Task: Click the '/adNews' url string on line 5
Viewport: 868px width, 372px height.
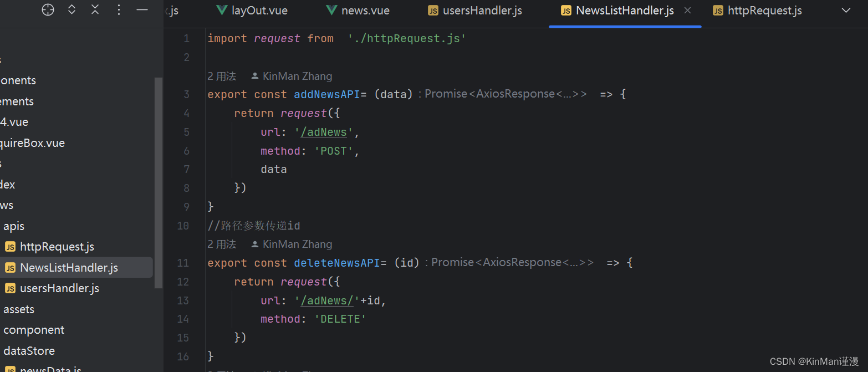Action: click(x=324, y=132)
